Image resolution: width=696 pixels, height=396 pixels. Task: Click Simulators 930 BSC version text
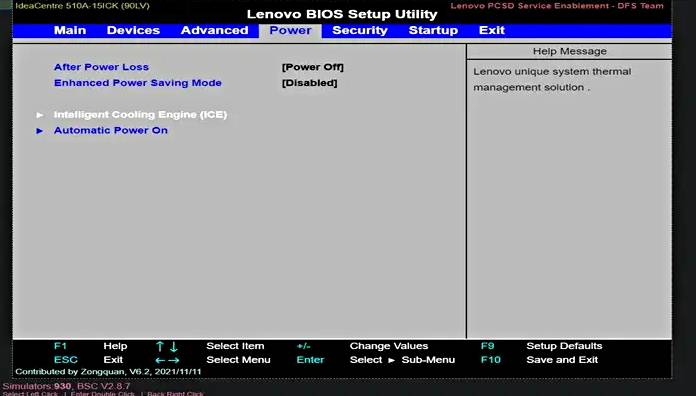coord(67,386)
